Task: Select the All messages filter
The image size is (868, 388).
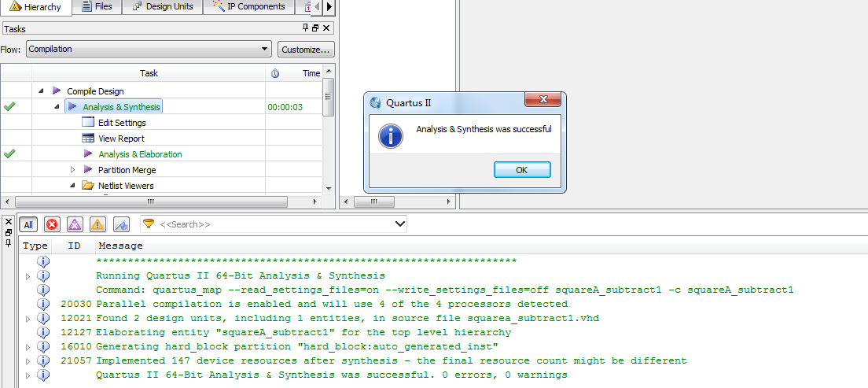Action: 28,224
